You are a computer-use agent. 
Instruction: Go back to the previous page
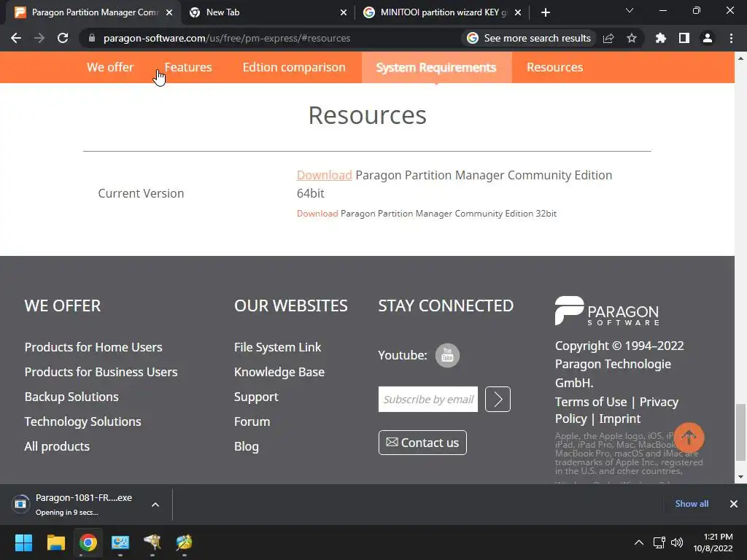[x=16, y=38]
